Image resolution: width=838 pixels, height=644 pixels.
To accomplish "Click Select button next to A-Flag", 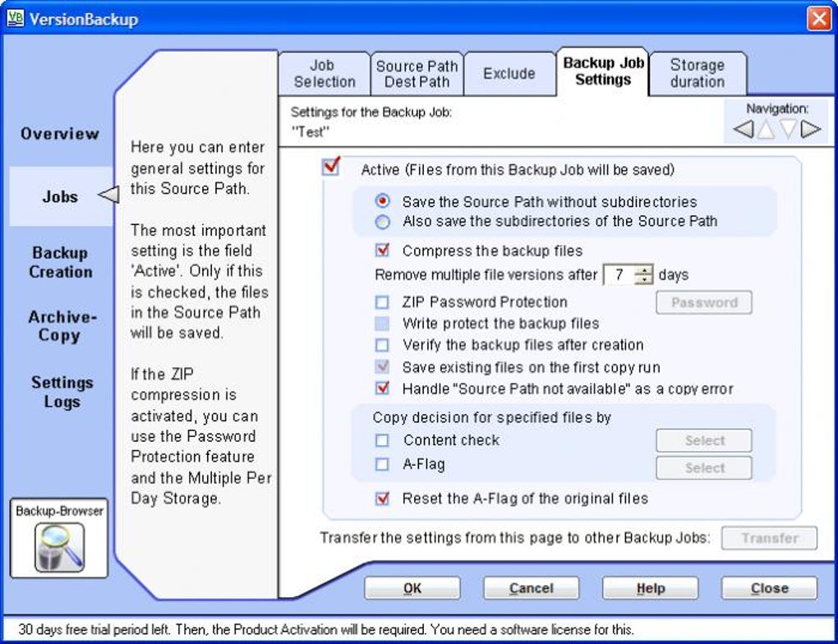I will [704, 468].
